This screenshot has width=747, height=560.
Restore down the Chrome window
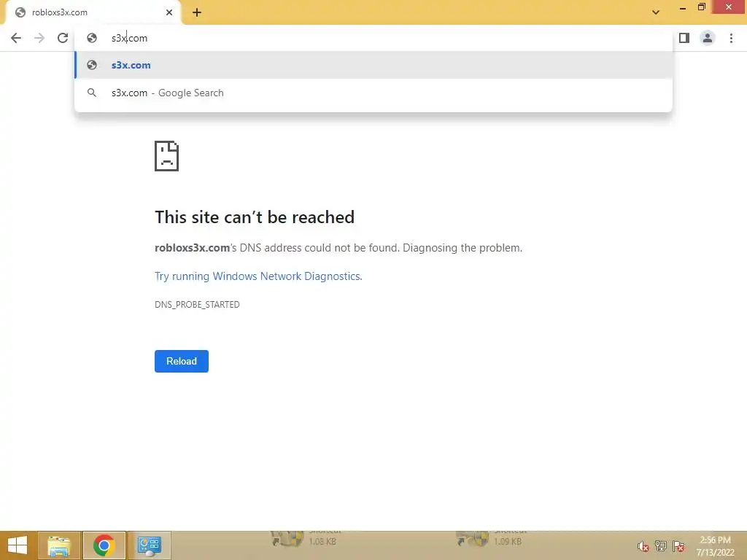[701, 7]
